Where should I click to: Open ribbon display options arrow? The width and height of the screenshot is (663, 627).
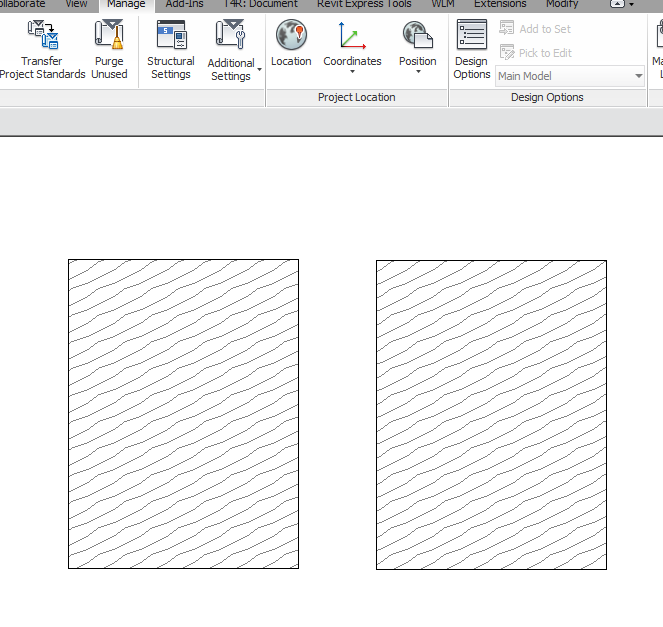coord(632,5)
